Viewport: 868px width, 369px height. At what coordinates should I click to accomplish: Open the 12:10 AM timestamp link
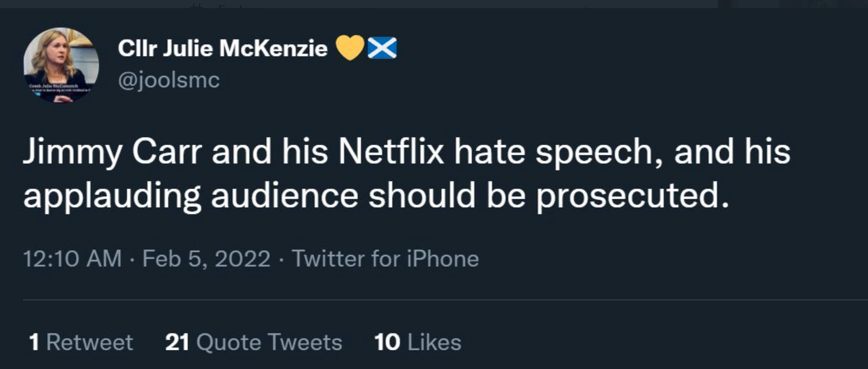72,258
